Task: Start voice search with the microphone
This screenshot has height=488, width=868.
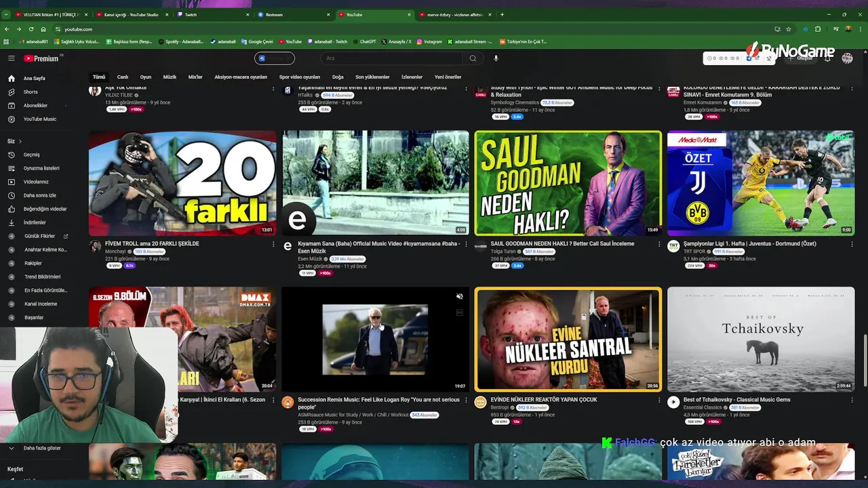Action: coord(496,58)
